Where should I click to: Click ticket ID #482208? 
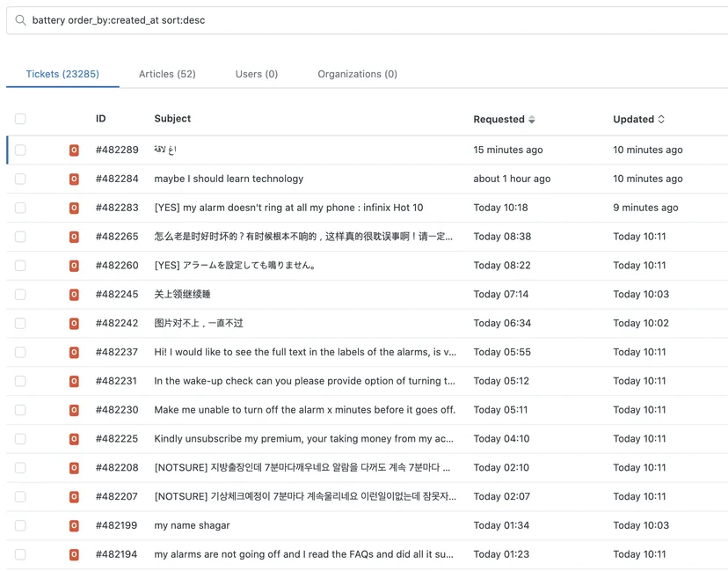pyautogui.click(x=117, y=468)
